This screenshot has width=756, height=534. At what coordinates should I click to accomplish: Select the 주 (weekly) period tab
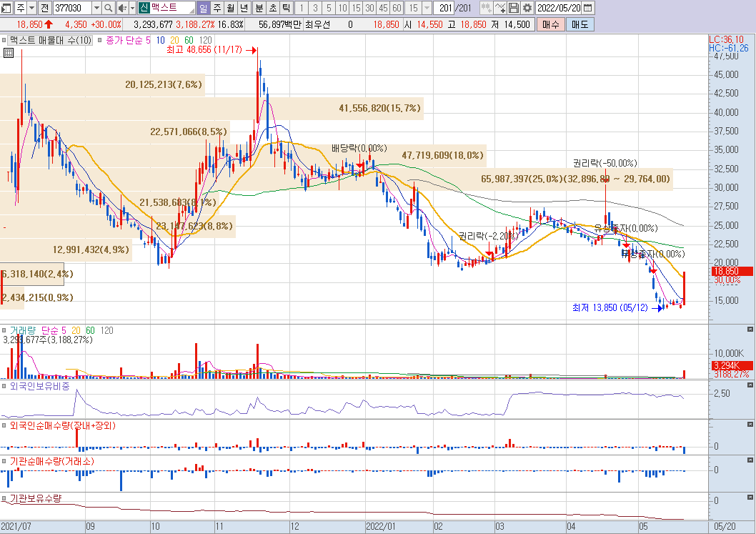(x=217, y=8)
